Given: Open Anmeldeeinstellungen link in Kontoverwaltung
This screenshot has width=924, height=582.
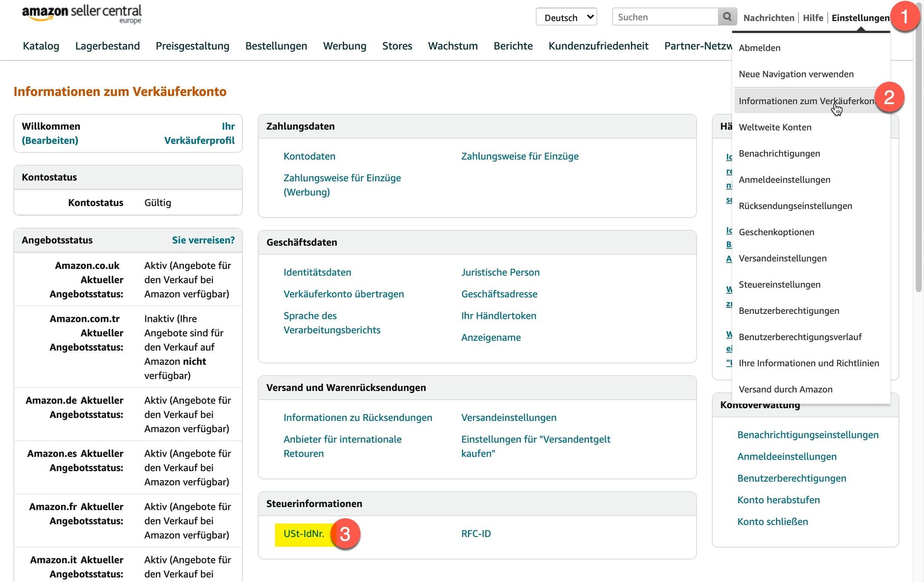Looking at the screenshot, I should click(x=787, y=456).
